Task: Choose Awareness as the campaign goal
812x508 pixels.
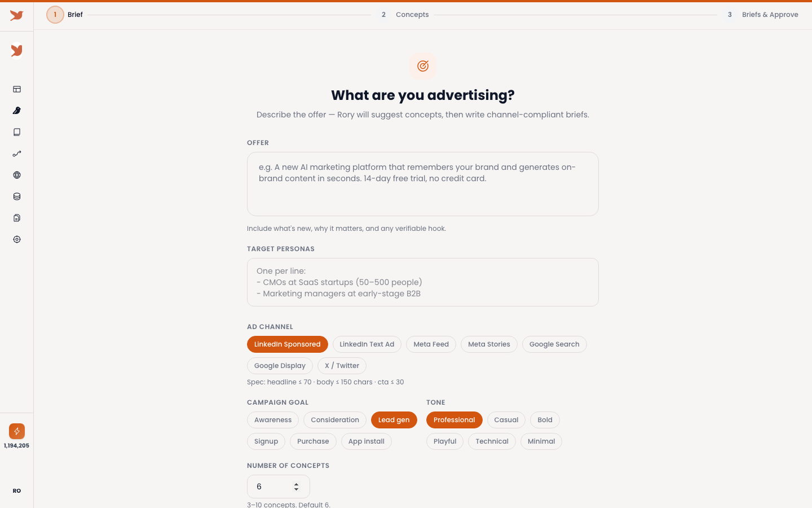Action: coord(272,419)
